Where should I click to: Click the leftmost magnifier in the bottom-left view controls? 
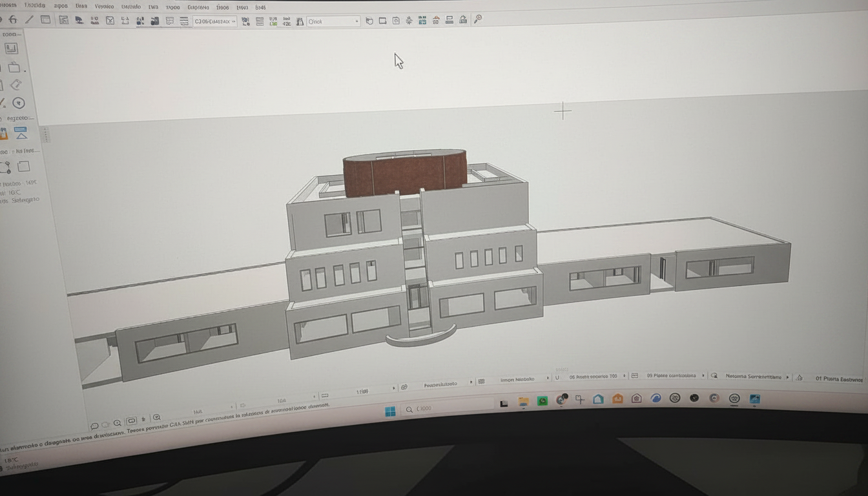click(x=118, y=423)
